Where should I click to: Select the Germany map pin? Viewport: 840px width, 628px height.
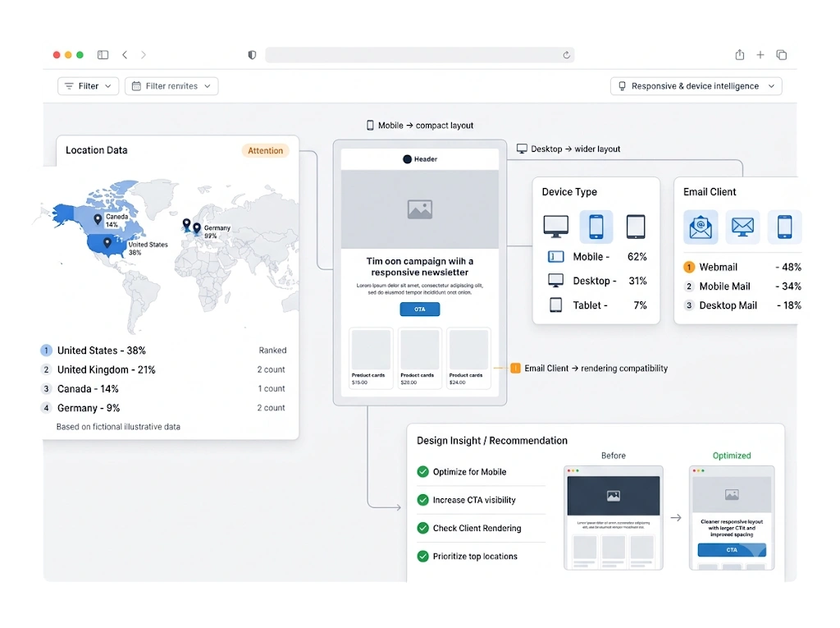(x=197, y=228)
